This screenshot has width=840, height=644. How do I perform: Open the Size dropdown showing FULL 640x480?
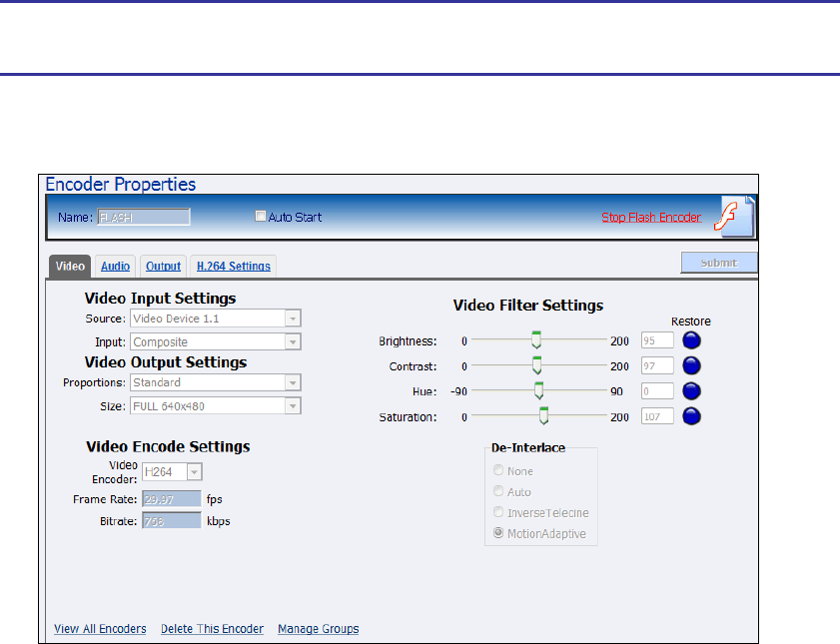pos(293,406)
